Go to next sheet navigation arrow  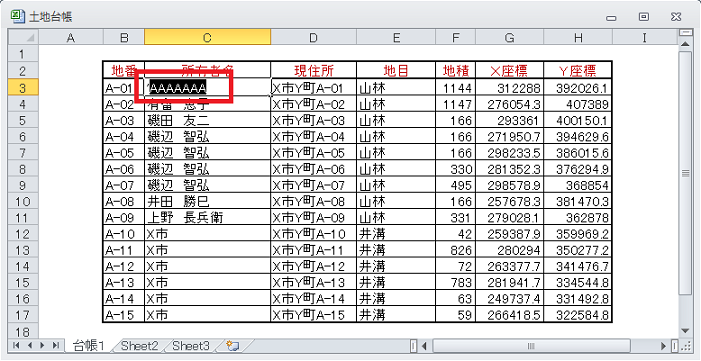click(42, 345)
